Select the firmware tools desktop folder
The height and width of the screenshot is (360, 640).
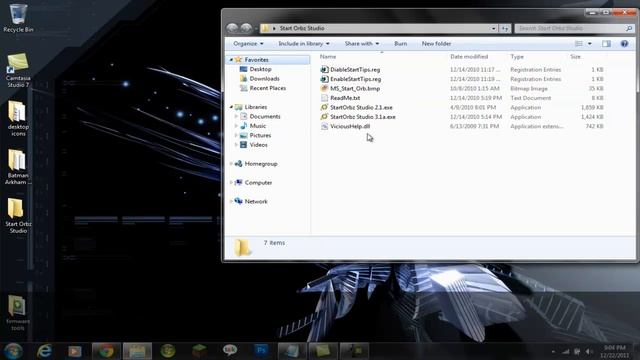(18, 313)
